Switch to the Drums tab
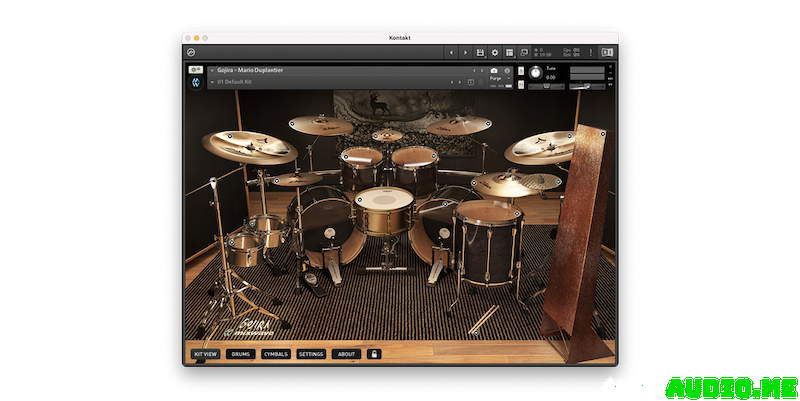Screen dimensions: 800x401 point(240,353)
